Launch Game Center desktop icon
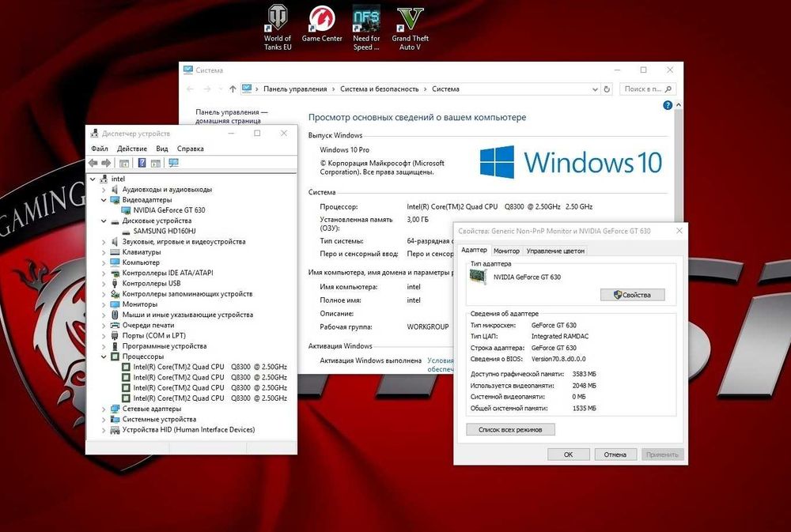The width and height of the screenshot is (791, 532). pos(322,25)
